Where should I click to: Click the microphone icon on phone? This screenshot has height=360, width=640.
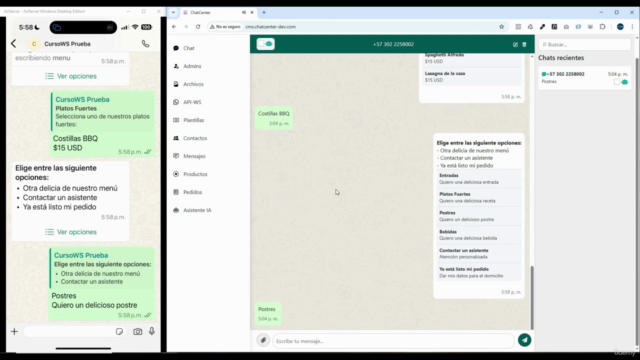pos(152,331)
